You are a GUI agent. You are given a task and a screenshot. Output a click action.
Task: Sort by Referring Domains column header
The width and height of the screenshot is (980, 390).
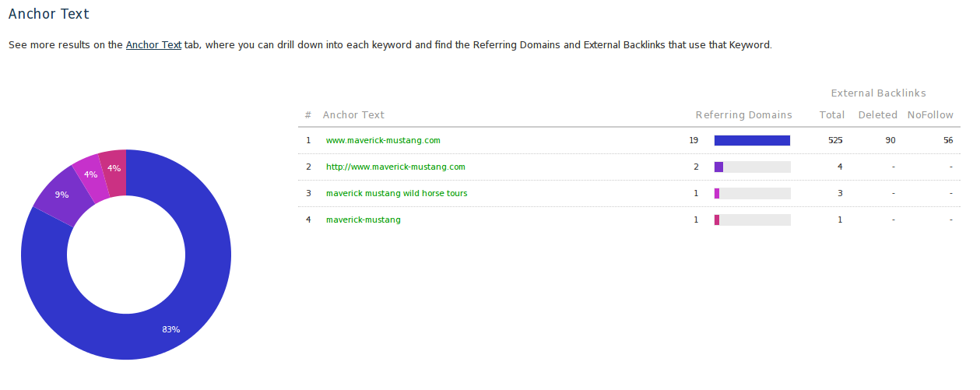743,114
